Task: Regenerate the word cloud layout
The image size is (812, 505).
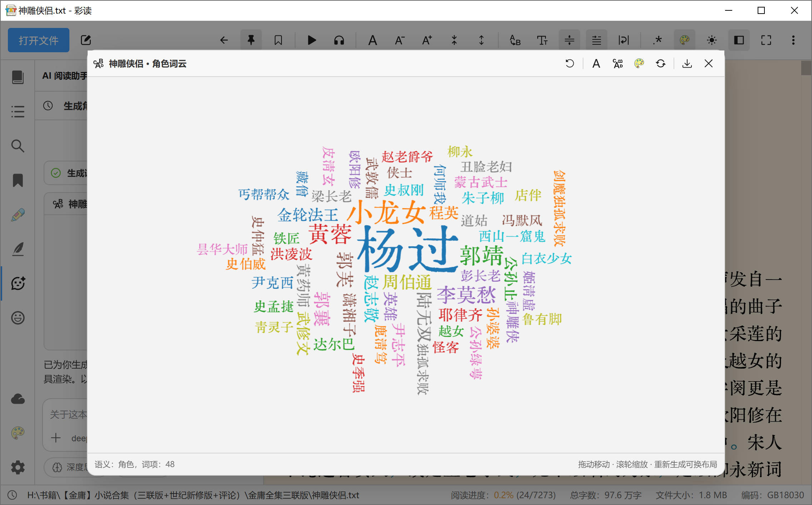Action: click(x=661, y=64)
